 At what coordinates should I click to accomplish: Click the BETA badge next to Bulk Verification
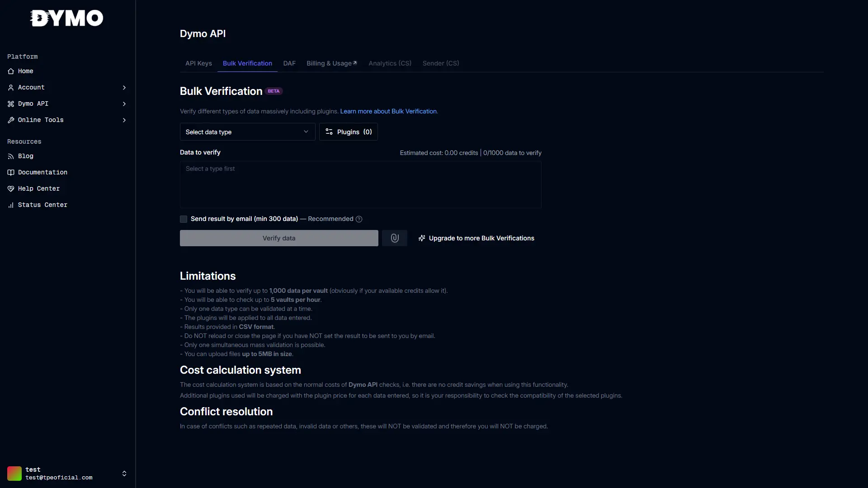click(x=274, y=91)
